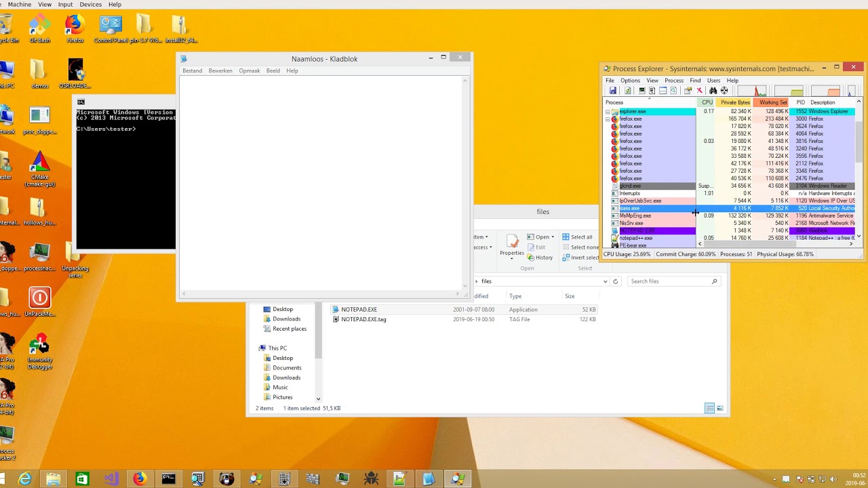868x488 pixels.
Task: Open the Open dropdown arrow in files ribbon
Action: coord(553,237)
